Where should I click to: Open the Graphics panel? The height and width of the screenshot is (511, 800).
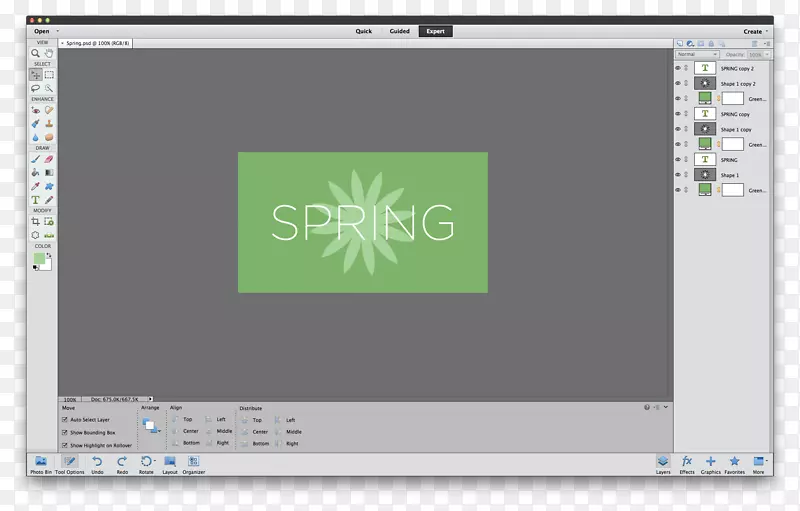tap(711, 465)
